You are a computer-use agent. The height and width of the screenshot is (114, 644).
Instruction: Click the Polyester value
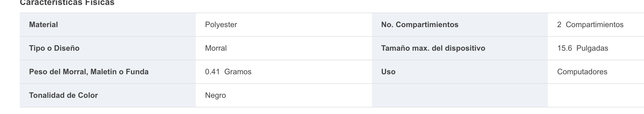(221, 25)
